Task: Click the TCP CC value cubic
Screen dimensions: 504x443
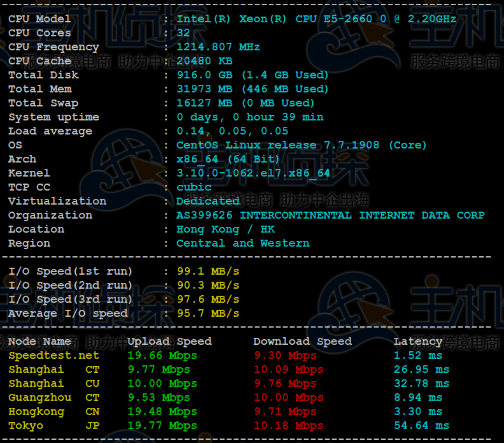Action: [x=194, y=187]
